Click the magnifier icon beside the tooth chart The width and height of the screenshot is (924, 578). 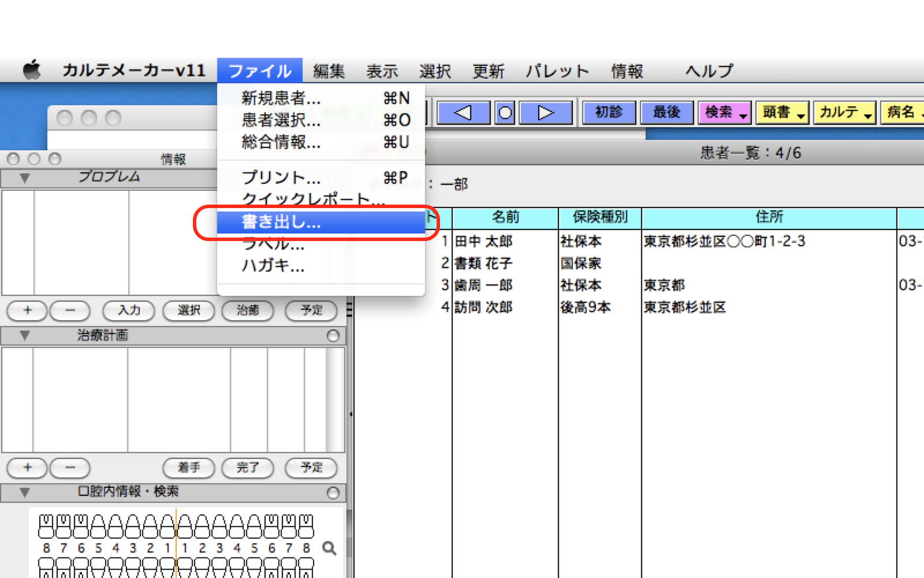(329, 548)
